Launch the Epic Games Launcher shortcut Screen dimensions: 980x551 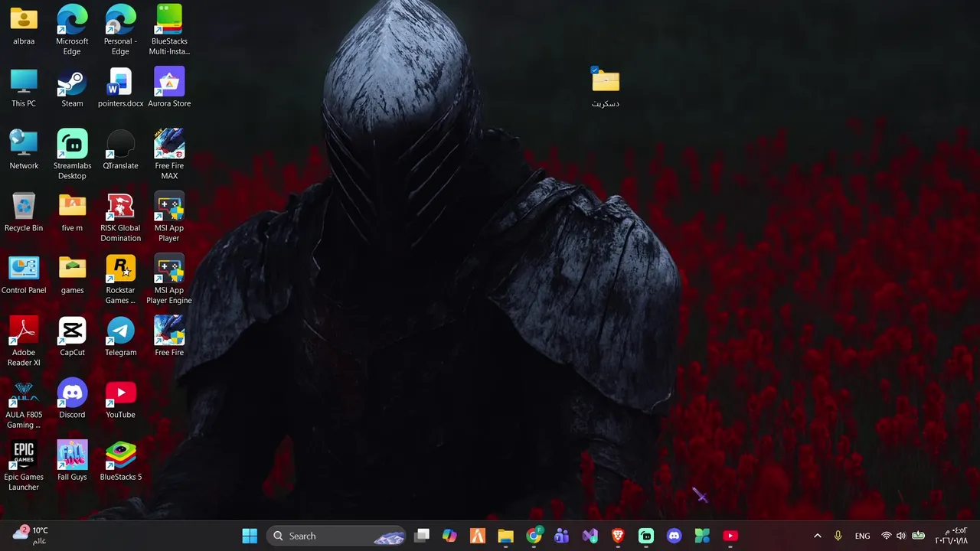point(24,467)
